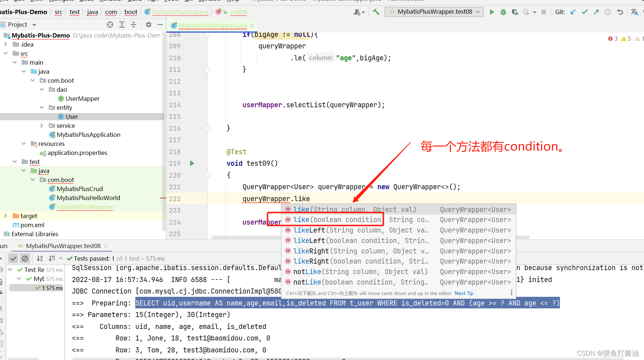
Task: Open Git history clock icon
Action: pos(608,12)
